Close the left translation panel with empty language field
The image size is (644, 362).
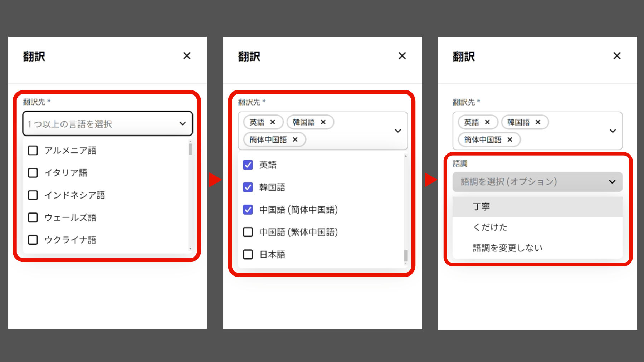187,56
